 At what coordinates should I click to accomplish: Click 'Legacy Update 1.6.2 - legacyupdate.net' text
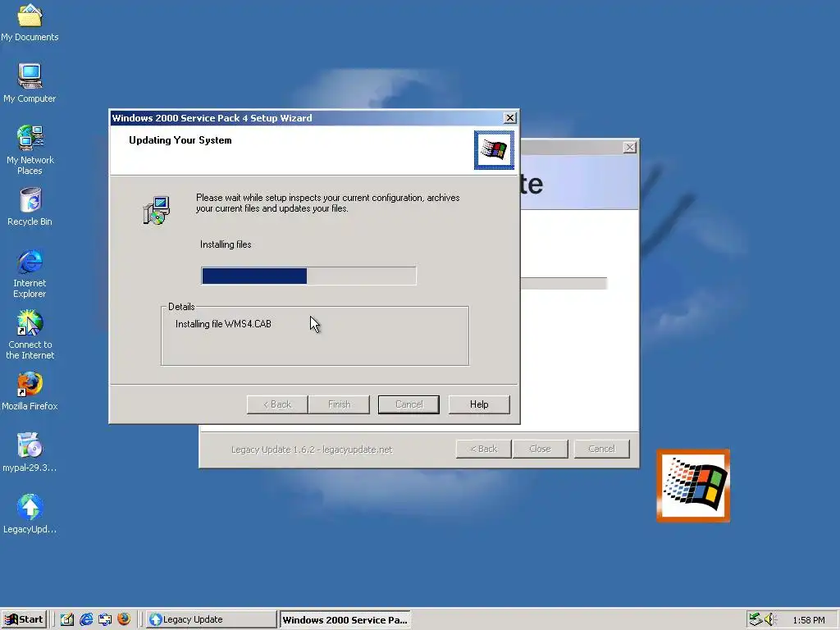click(x=312, y=450)
